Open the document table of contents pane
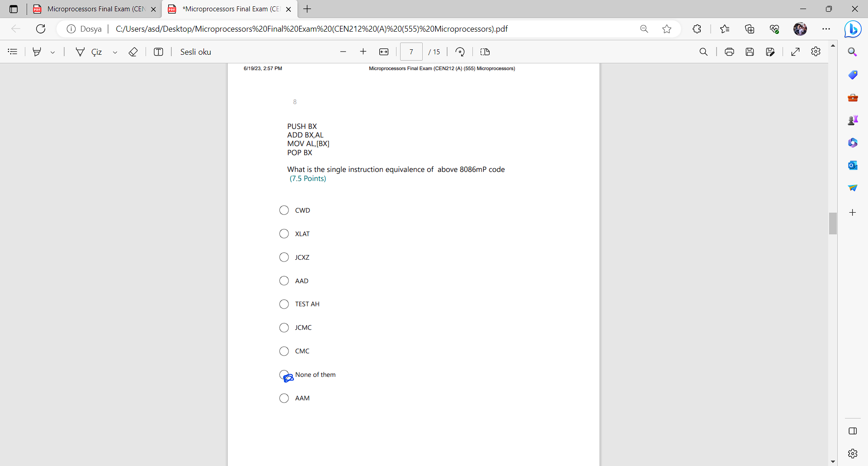This screenshot has width=868, height=466. click(x=12, y=52)
